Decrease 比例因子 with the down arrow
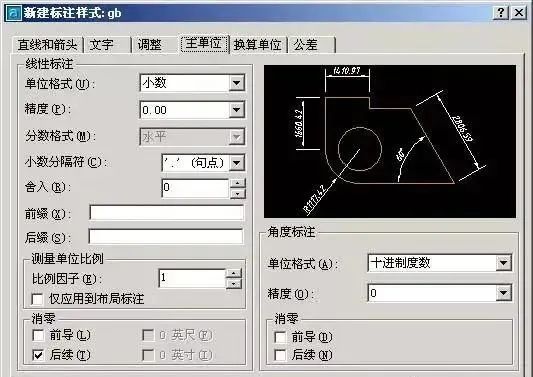This screenshot has height=377, width=533. [x=234, y=283]
